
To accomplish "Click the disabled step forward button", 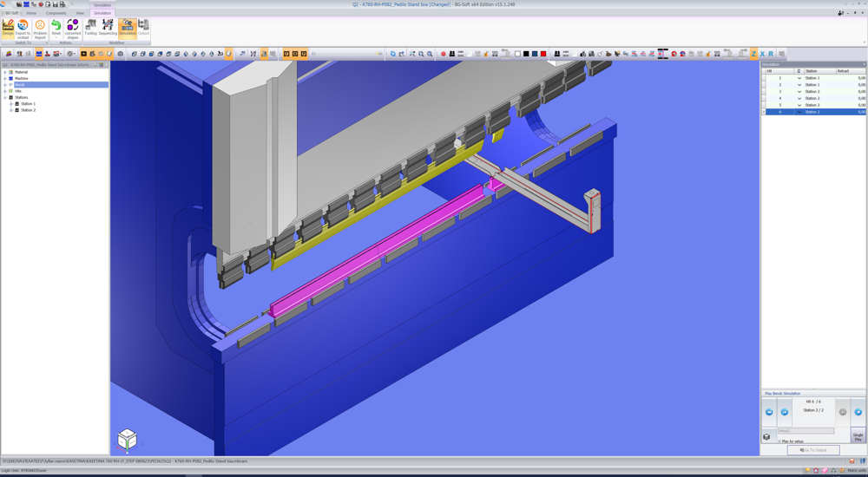I will pos(843,412).
